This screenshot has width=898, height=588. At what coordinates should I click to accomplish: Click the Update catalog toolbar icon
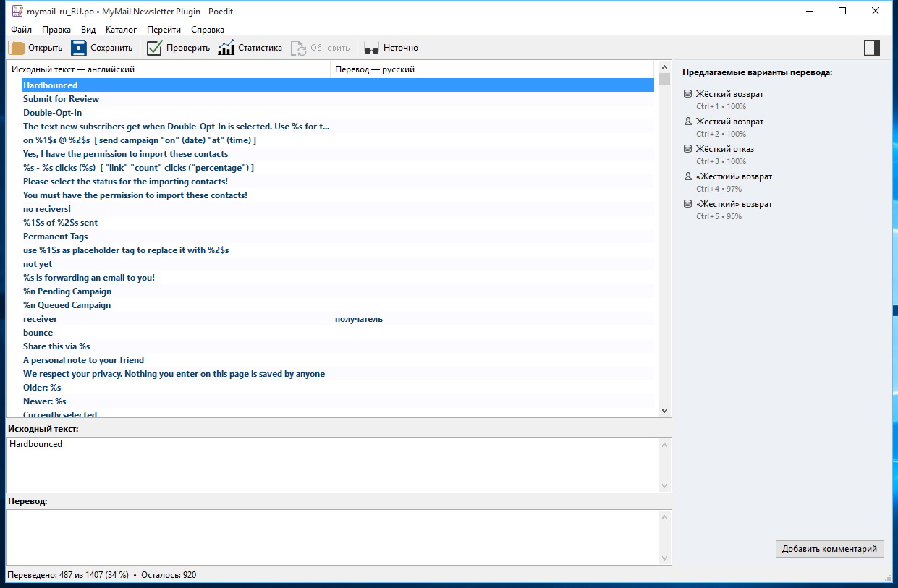pos(299,48)
